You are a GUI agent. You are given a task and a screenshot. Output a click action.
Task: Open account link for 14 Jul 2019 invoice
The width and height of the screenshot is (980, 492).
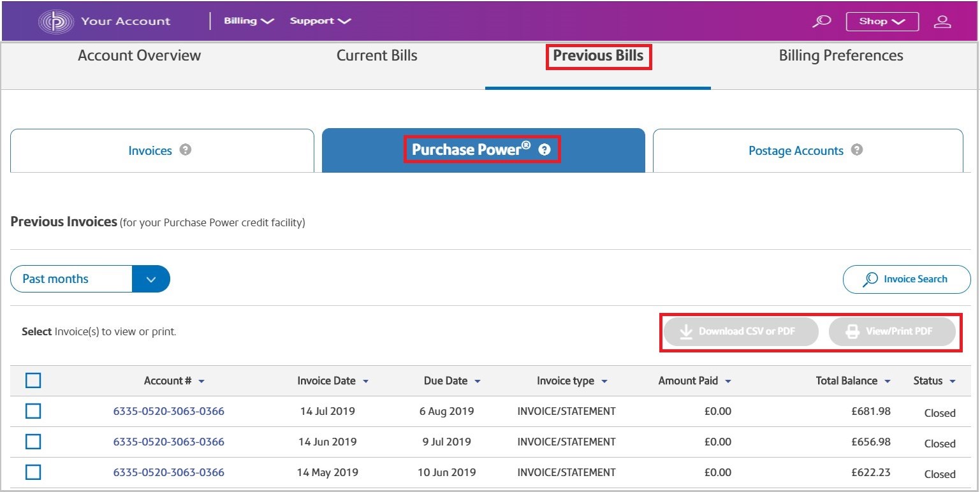(x=169, y=411)
